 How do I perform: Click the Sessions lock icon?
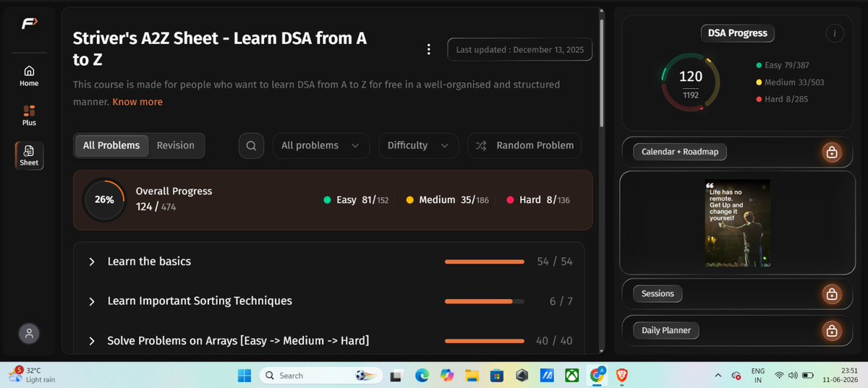(832, 294)
